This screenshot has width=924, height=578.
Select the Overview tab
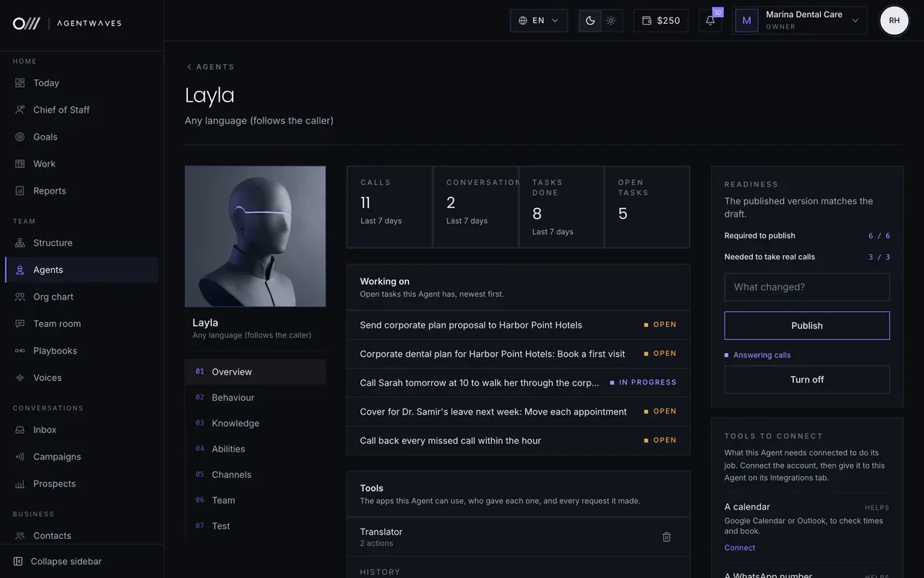tap(256, 372)
